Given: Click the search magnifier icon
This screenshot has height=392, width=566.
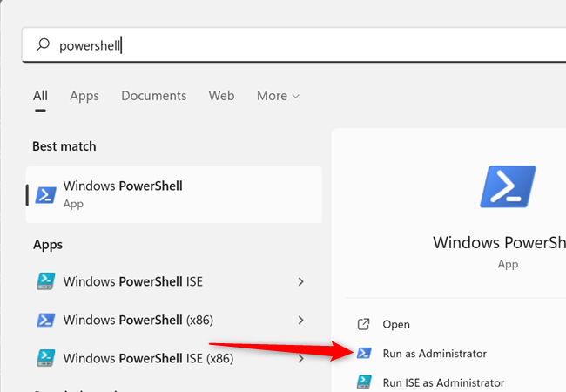Looking at the screenshot, I should point(43,44).
